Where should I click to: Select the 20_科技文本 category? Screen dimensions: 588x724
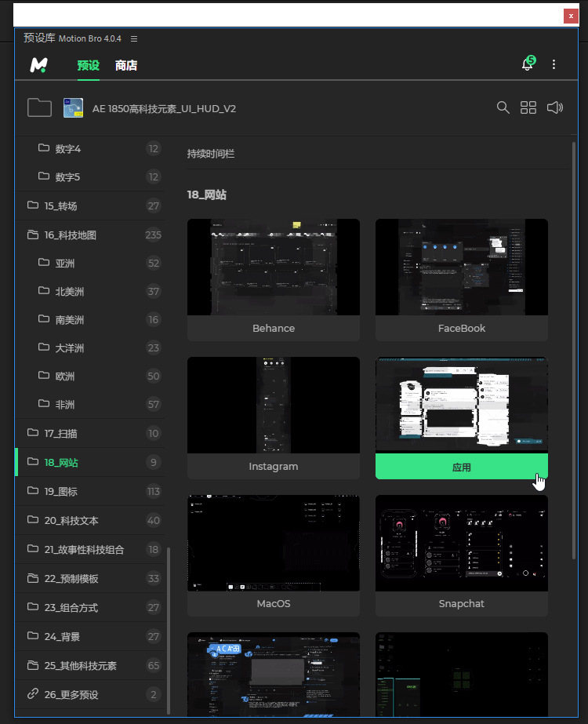[90, 520]
